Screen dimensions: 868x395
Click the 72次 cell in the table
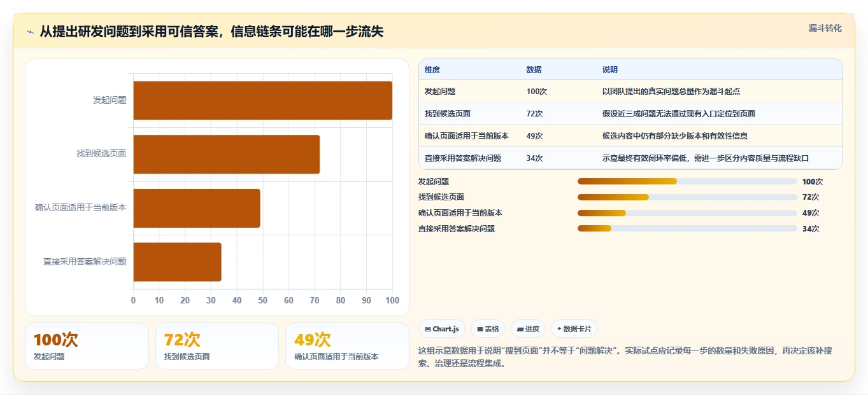click(534, 114)
